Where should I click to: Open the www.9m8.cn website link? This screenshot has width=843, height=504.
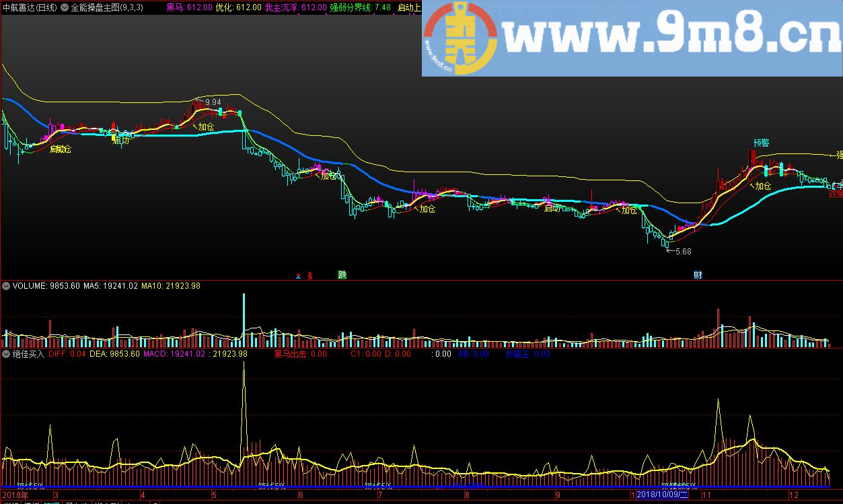669,38
